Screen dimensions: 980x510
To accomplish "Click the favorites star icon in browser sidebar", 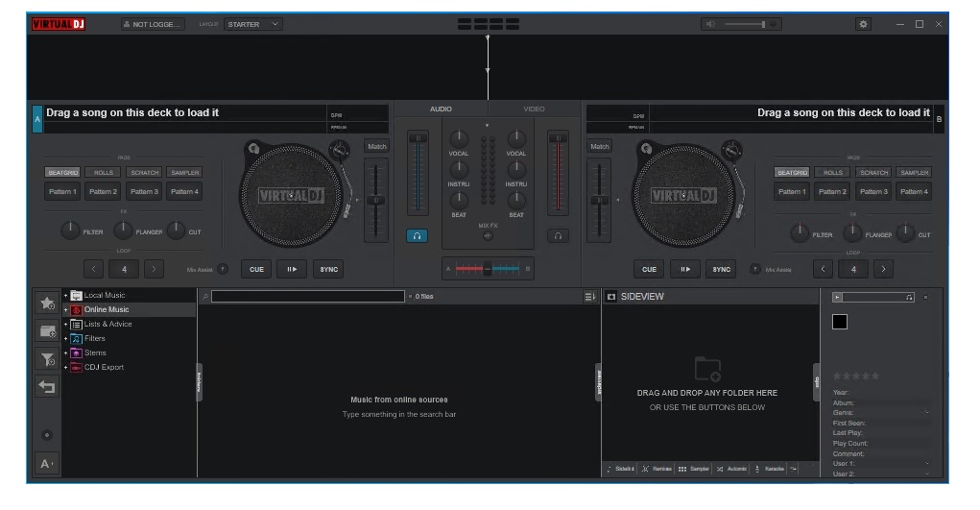I will tap(47, 303).
